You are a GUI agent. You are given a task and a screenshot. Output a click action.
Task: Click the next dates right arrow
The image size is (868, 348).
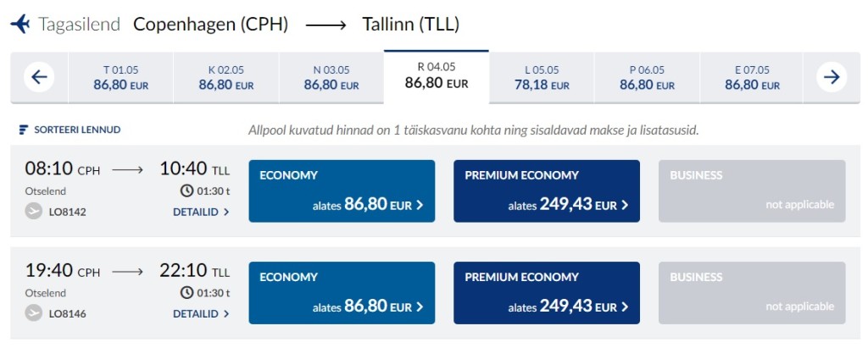[832, 77]
